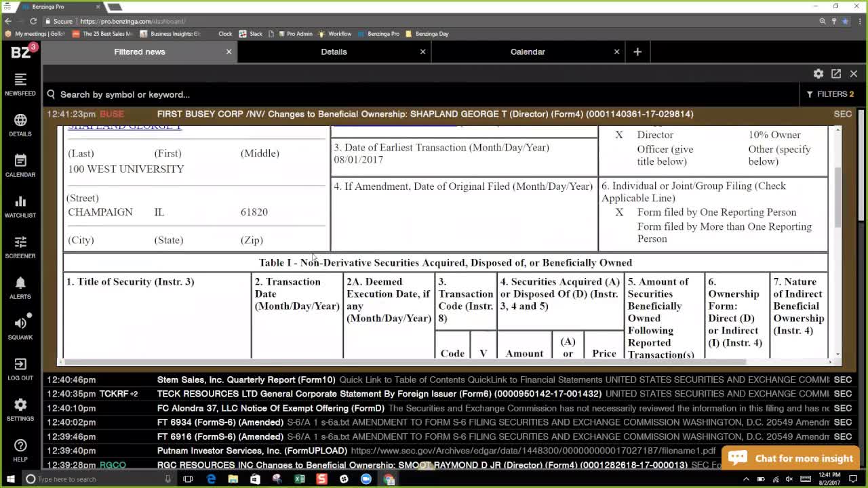Bookmark this page with the star
868x488 pixels.
[x=846, y=21]
